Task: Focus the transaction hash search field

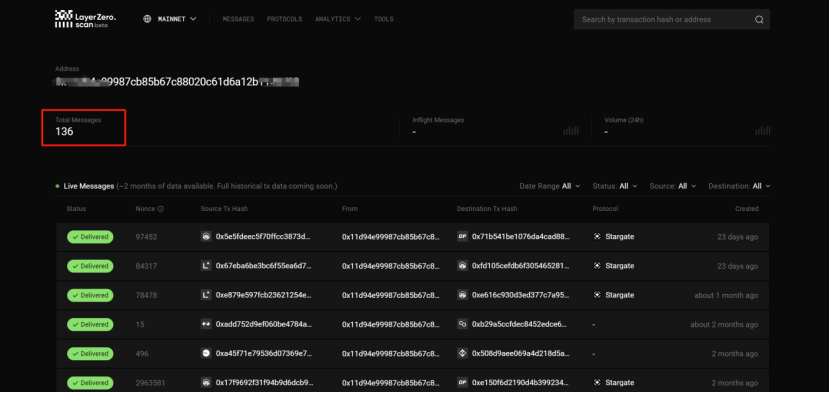Action: pos(665,20)
